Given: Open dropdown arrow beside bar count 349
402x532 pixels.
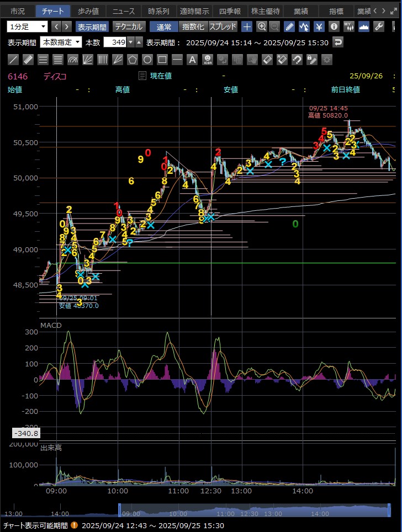Looking at the screenshot, I should click(130, 42).
